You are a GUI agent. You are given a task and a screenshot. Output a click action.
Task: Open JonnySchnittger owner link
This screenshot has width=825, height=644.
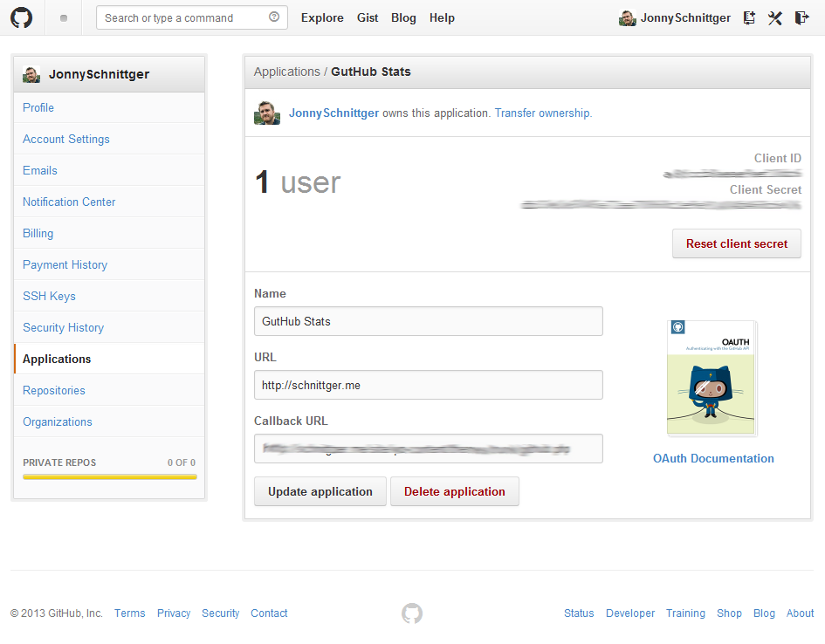tap(333, 113)
